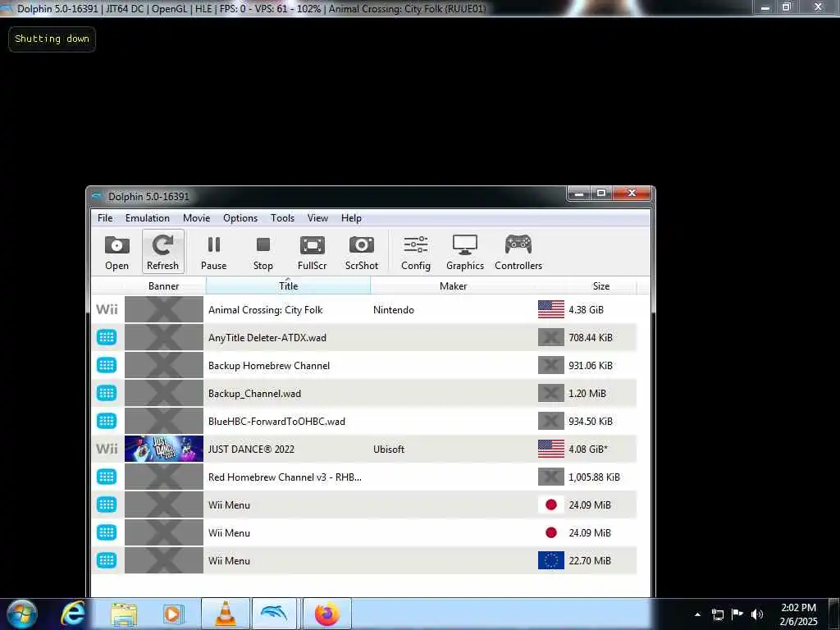Select the JUST DANCE 2022 banner thumbnail

click(164, 449)
